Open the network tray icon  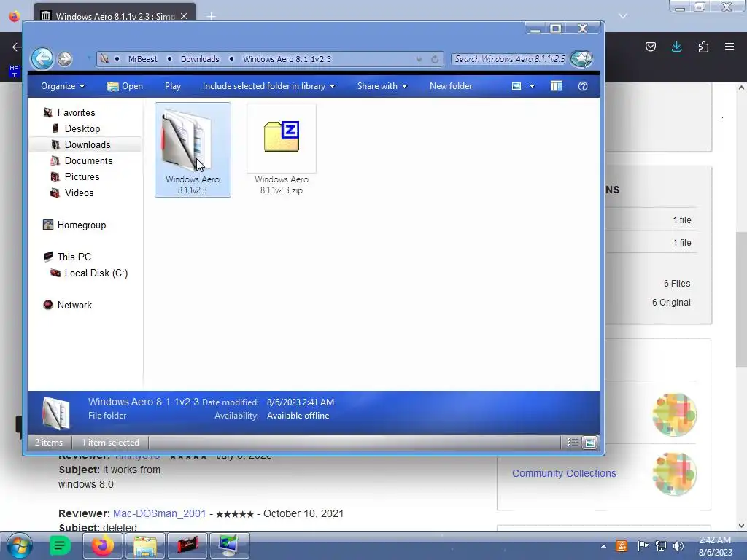(661, 546)
